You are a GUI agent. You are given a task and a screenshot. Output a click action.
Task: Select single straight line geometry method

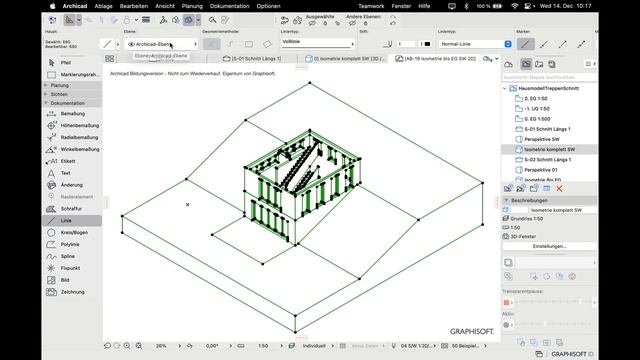[x=211, y=44]
